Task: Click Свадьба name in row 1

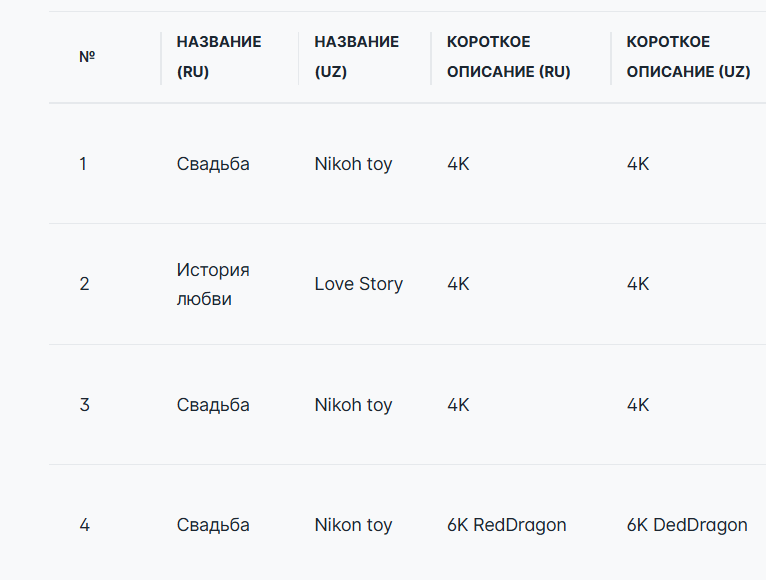Action: tap(213, 164)
